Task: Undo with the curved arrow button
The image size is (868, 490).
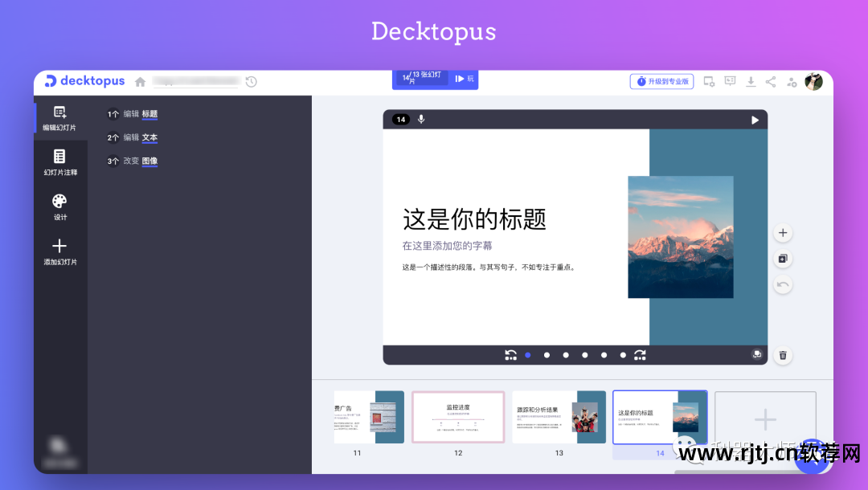Action: 783,285
